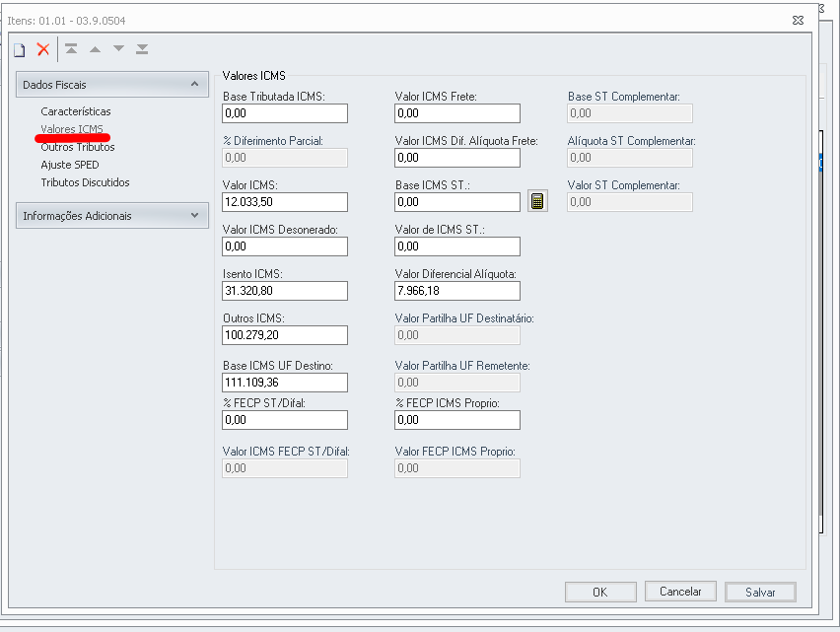Open Outros Tributos section

[78, 147]
